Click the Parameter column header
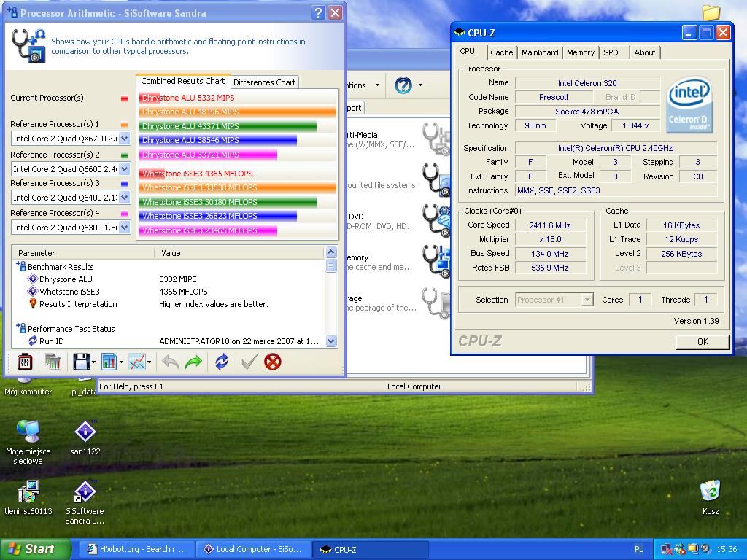The height and width of the screenshot is (560, 747). coord(83,253)
